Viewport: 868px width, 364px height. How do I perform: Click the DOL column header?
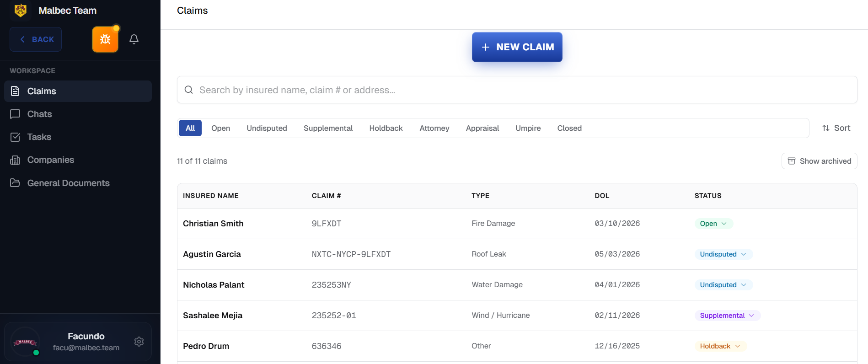[602, 196]
